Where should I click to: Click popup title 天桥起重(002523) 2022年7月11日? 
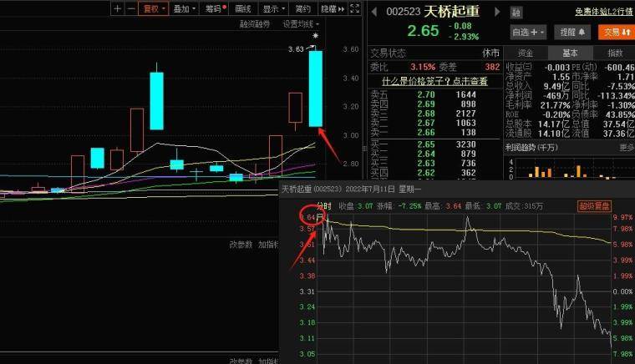(x=351, y=189)
